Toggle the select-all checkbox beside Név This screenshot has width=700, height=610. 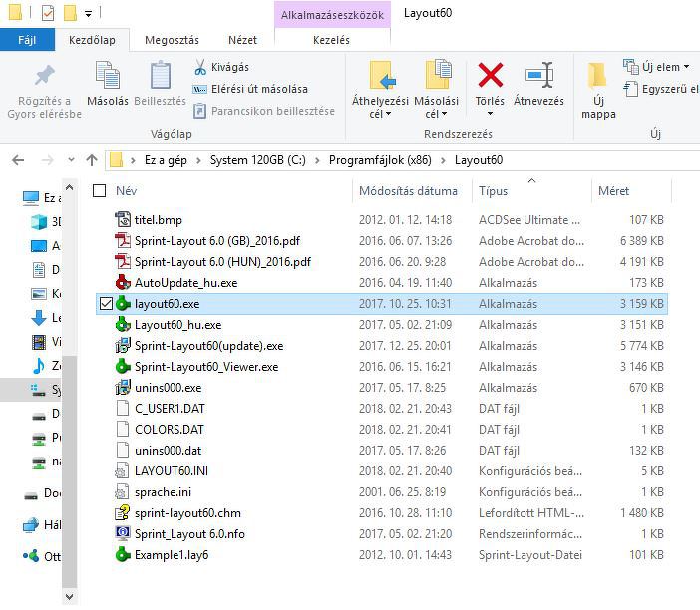[99, 191]
